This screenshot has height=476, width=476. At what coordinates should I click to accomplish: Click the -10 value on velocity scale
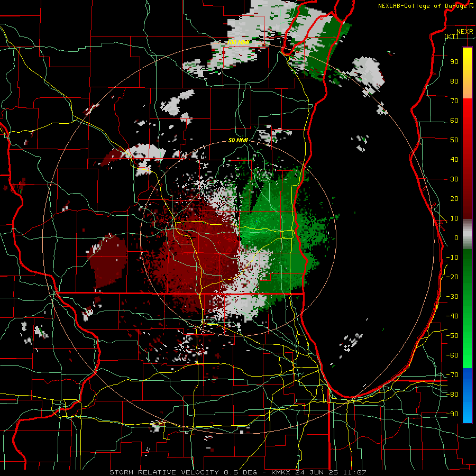tap(452, 258)
